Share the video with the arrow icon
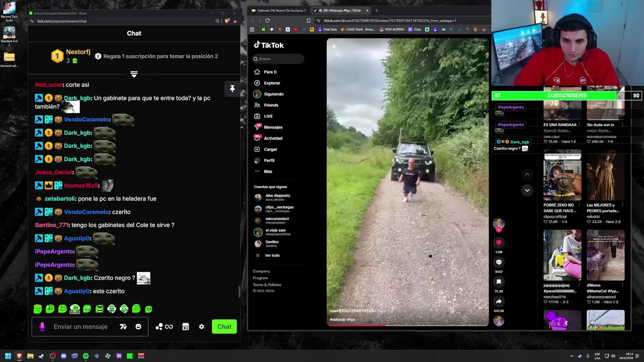 pyautogui.click(x=499, y=302)
